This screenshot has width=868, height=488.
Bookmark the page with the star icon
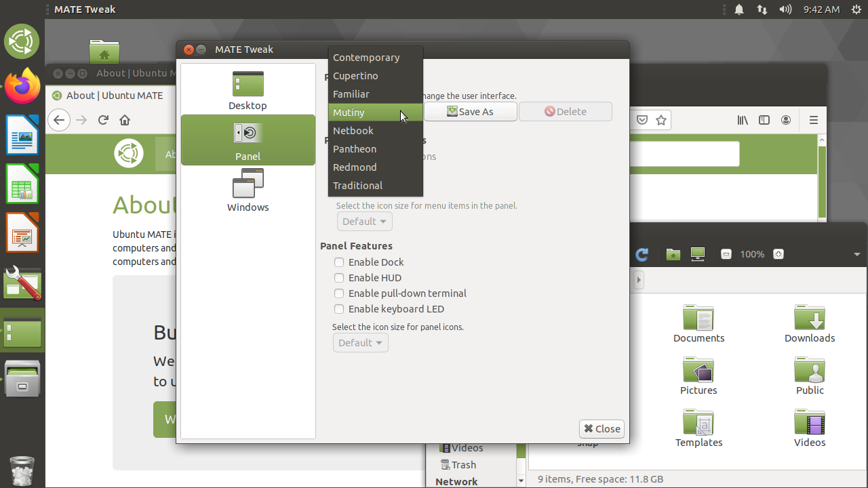[x=661, y=120]
